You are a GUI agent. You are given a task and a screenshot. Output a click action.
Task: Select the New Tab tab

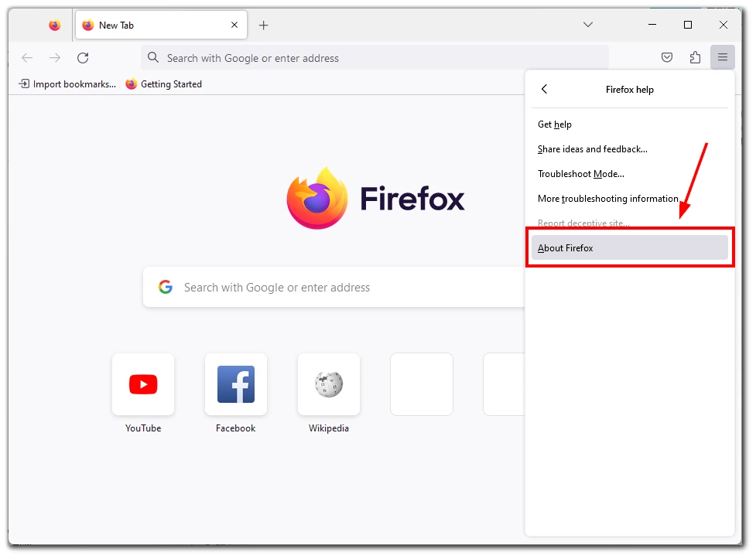(161, 25)
